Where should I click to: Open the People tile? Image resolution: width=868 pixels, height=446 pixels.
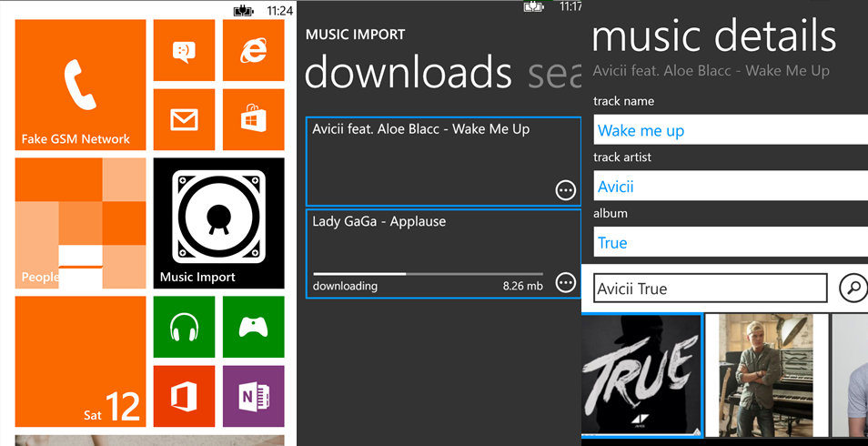coord(80,223)
